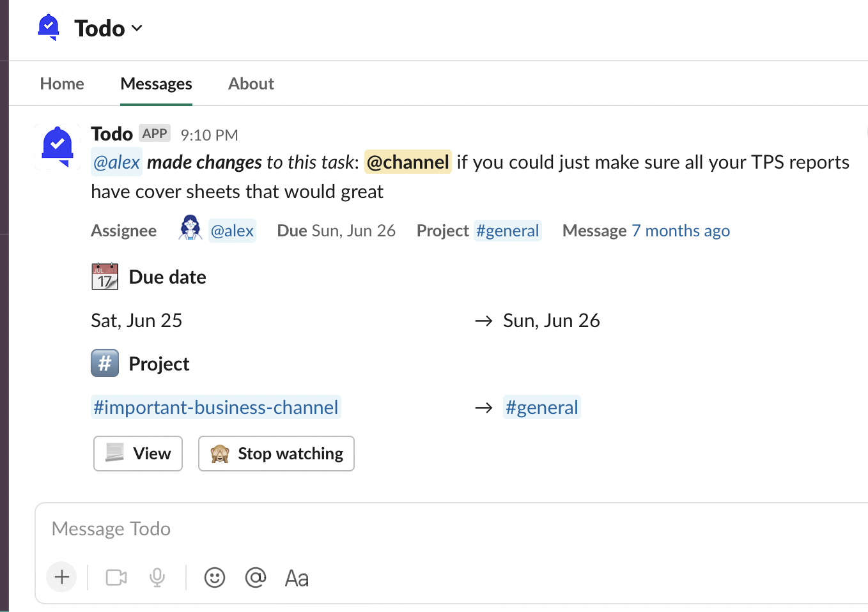Open the About tab
The height and width of the screenshot is (612, 868).
251,84
